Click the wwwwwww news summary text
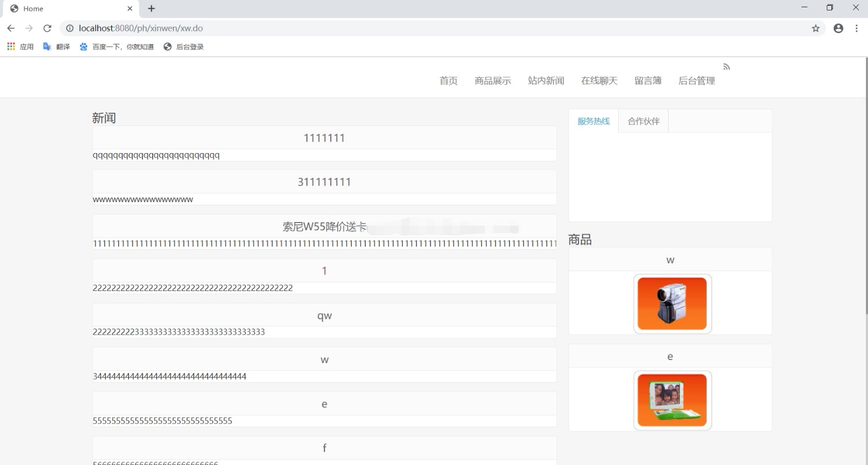The width and height of the screenshot is (868, 465). [143, 200]
